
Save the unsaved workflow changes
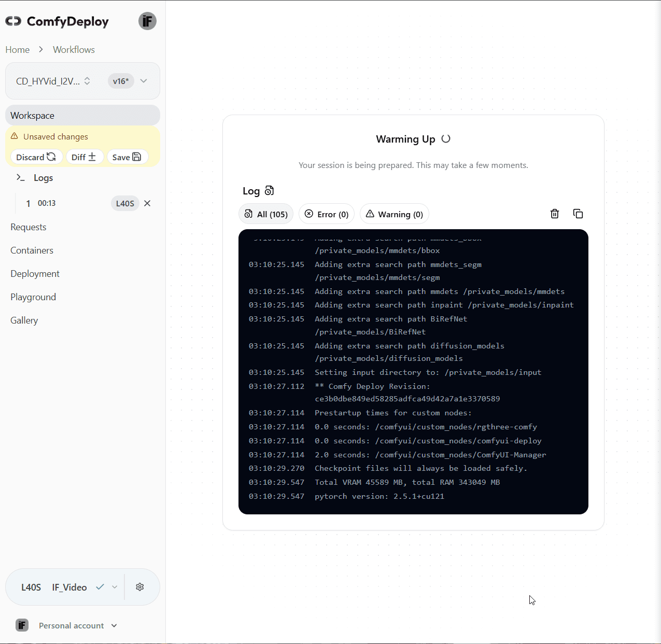click(x=127, y=157)
